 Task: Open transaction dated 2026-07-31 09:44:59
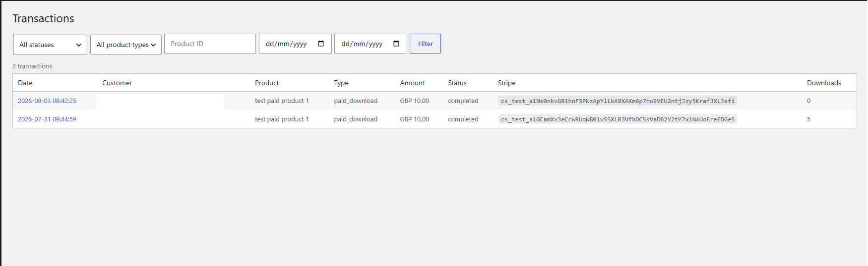47,119
